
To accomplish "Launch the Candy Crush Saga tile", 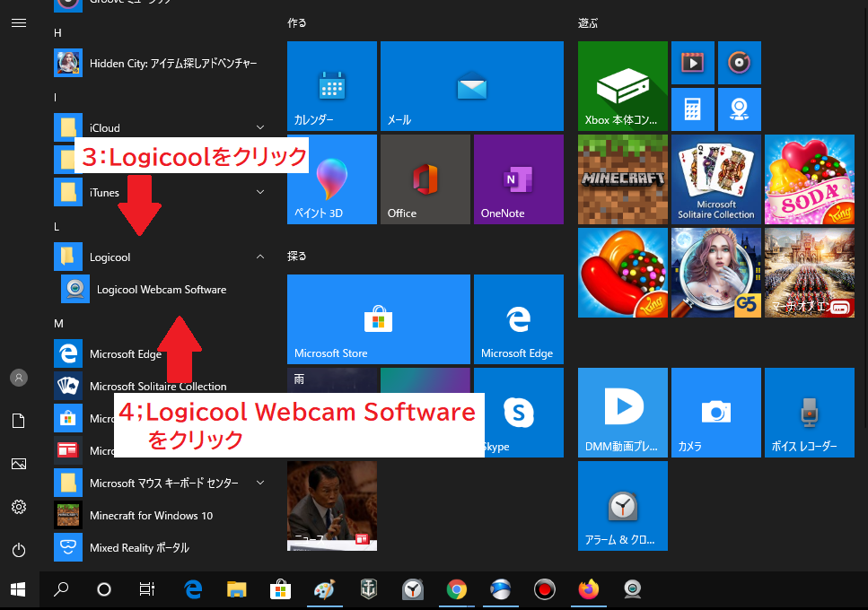I will pos(623,273).
